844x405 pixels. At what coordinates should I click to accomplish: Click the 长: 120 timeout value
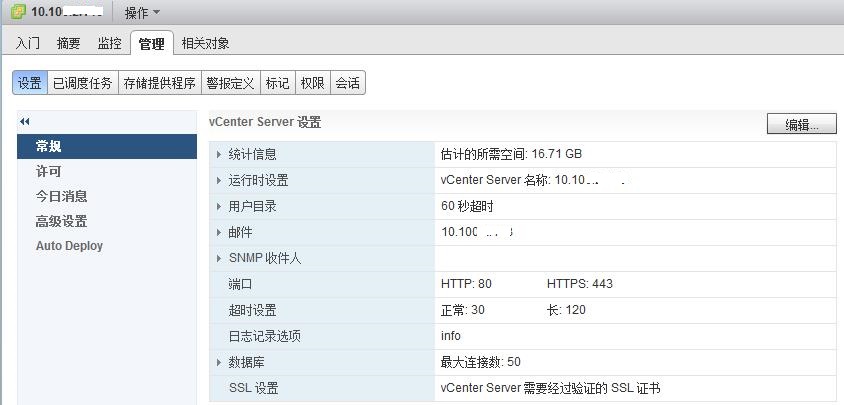pyautogui.click(x=566, y=310)
